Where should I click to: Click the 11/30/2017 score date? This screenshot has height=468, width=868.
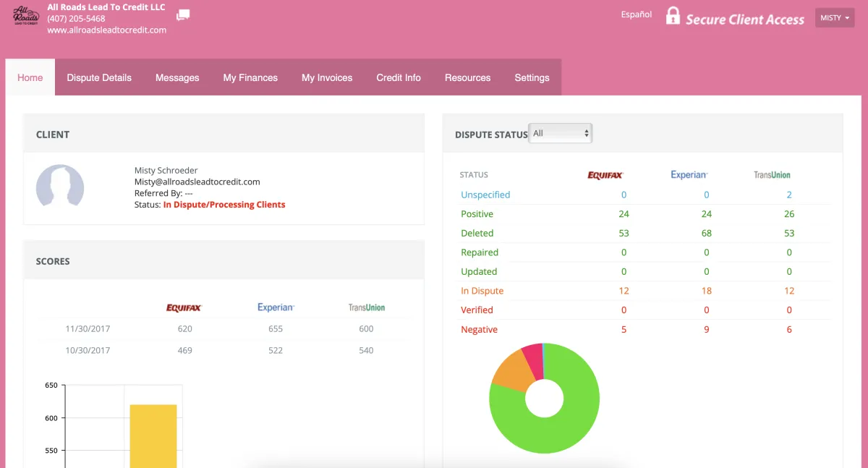[x=88, y=328]
